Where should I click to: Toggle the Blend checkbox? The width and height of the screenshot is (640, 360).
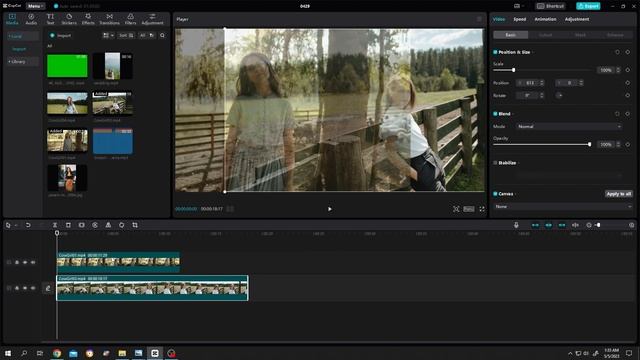tap(495, 114)
